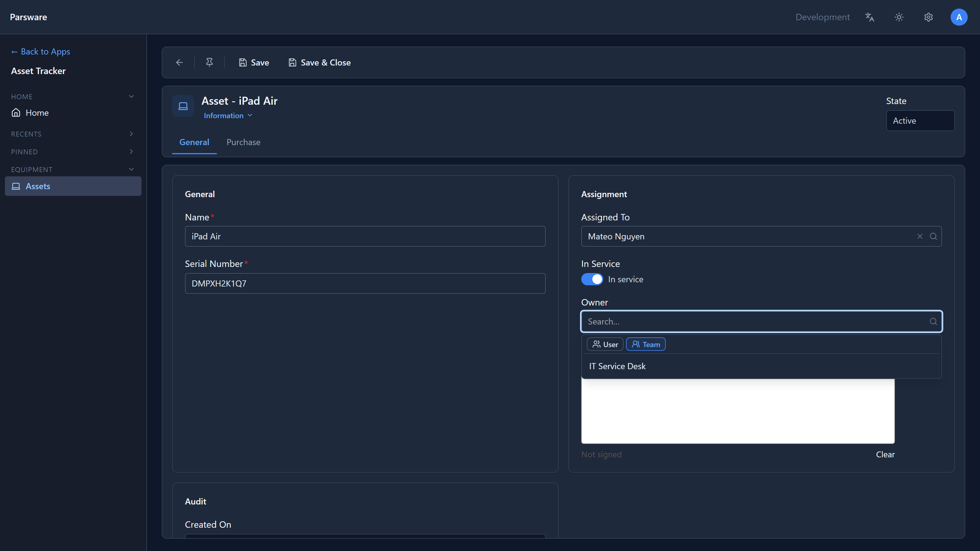Go Back to Apps
Viewport: 980px width, 551px height.
(41, 52)
